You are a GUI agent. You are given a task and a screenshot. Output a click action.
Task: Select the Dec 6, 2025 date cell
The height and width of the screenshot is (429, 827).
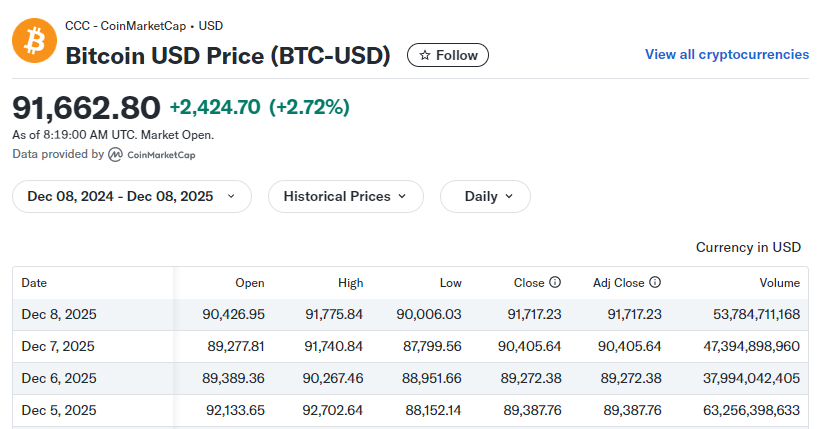59,378
